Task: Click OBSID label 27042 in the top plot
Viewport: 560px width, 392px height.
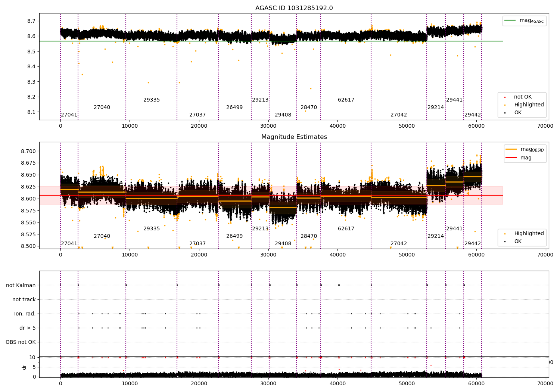Action: (x=399, y=115)
